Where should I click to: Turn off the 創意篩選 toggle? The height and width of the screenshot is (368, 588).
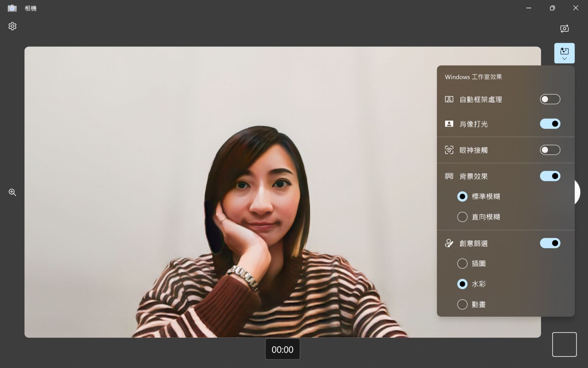tap(550, 243)
